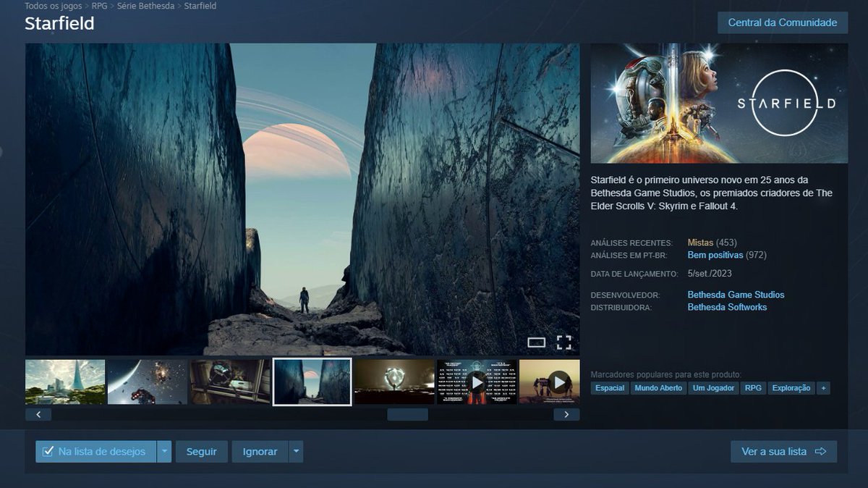Expand the wishlist dropdown arrow
Viewport: 868px width, 488px height.
(164, 451)
